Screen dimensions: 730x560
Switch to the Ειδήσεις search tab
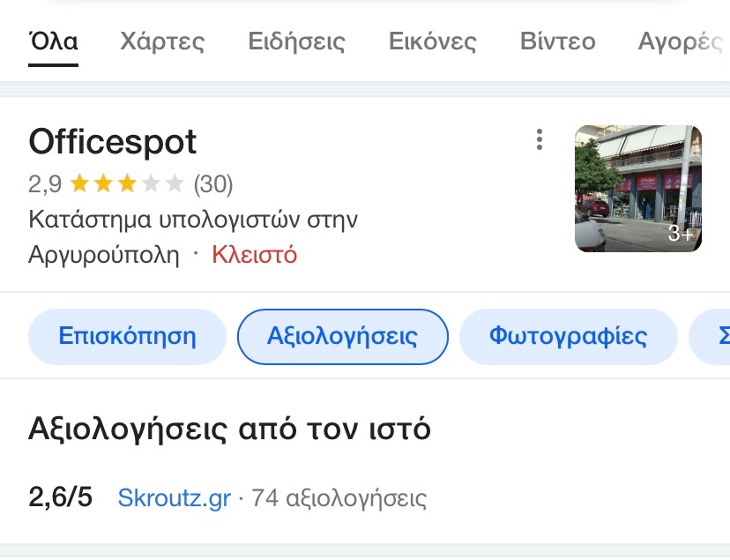(296, 41)
